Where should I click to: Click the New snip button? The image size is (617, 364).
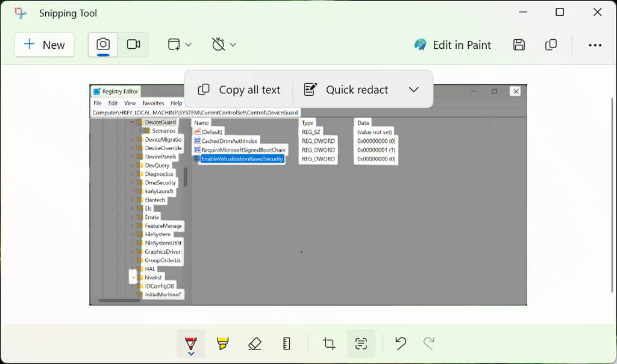(x=45, y=45)
